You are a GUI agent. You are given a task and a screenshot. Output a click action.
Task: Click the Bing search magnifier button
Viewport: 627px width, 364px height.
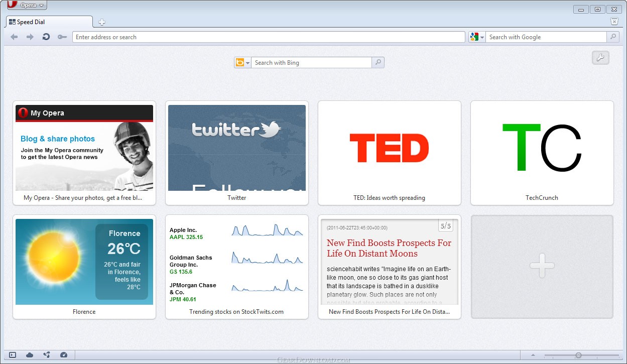click(378, 63)
